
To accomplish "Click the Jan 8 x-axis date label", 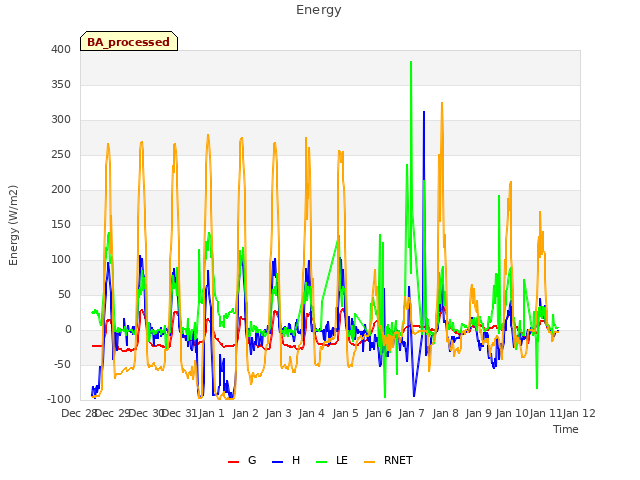I will coord(445,413).
